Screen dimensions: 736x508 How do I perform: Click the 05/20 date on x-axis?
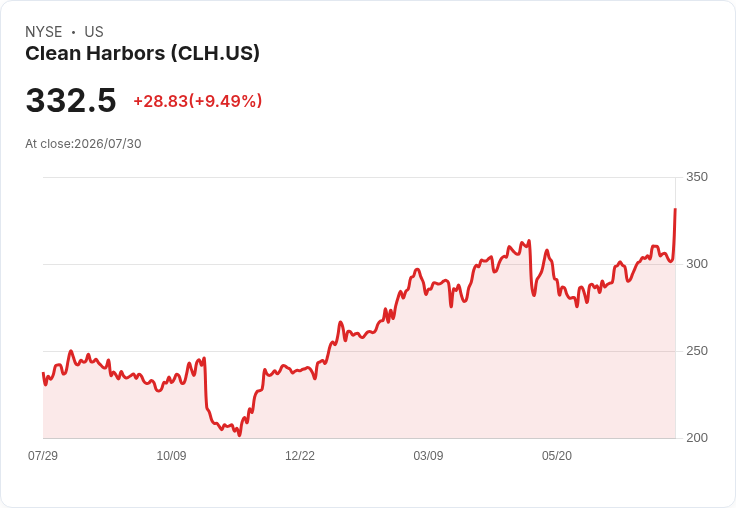tap(557, 455)
